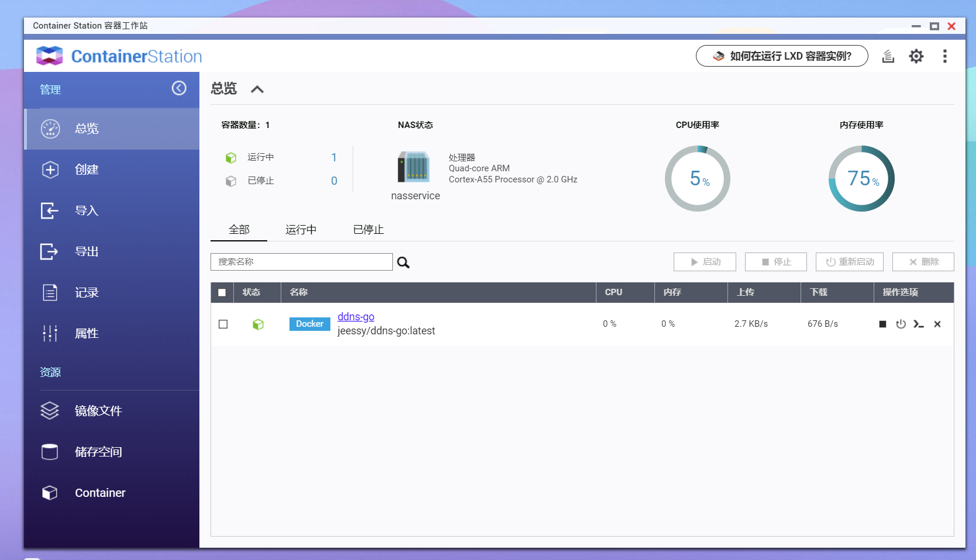The width and height of the screenshot is (976, 560).
Task: Minimize the Container Station window
Action: 916,26
